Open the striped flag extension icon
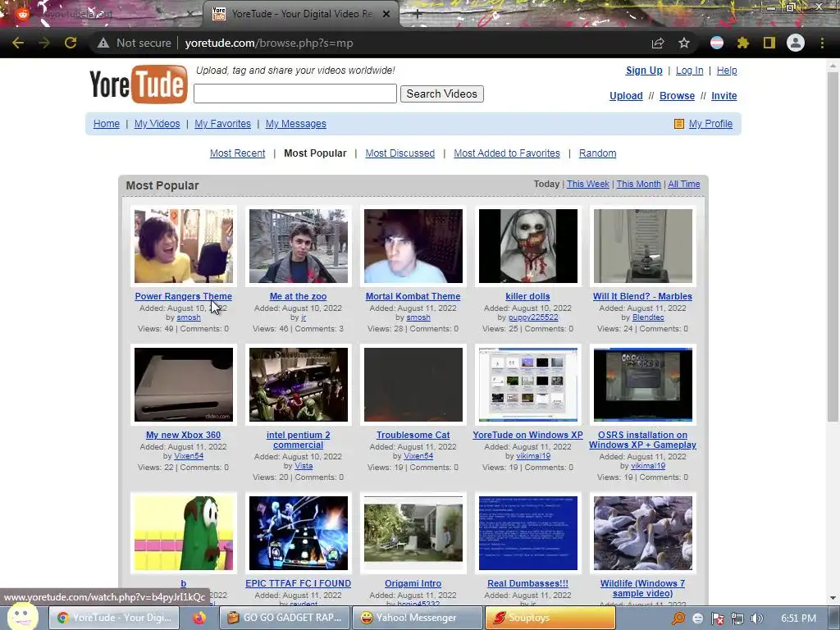 (x=717, y=43)
